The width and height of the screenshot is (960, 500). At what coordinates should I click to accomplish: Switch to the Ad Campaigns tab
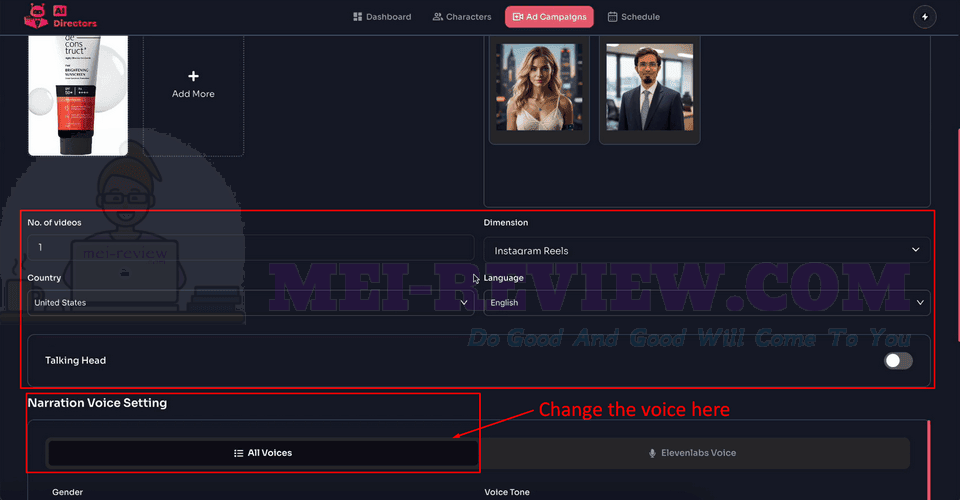point(549,17)
